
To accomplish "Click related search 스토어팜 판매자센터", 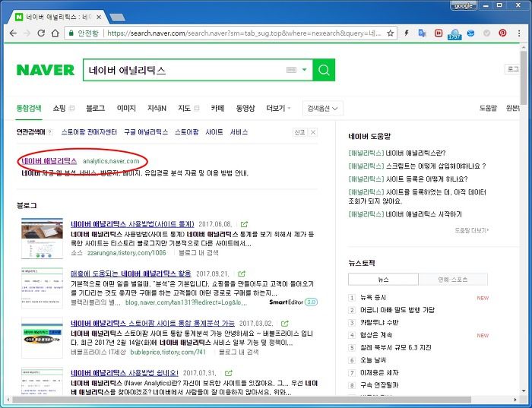I will (89, 132).
